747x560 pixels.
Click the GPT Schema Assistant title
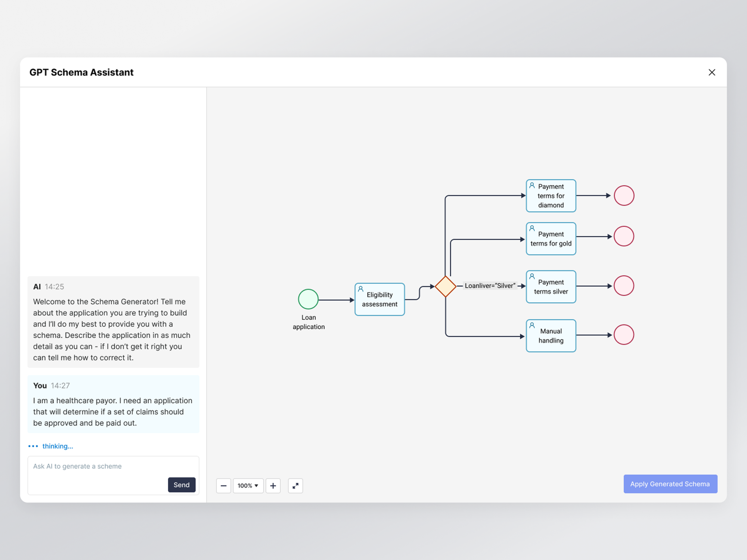pos(81,72)
